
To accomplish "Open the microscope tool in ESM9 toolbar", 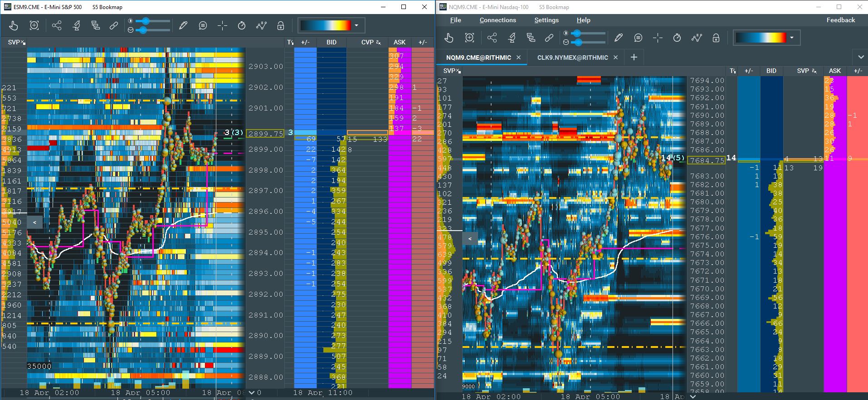I will tap(77, 26).
